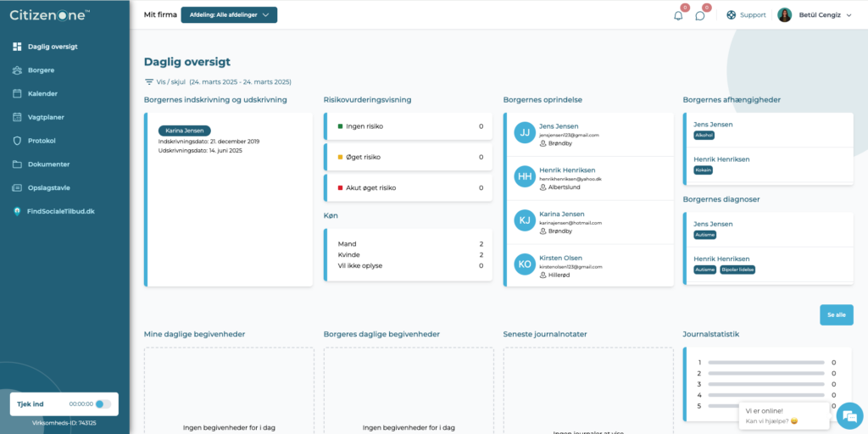Click the JJ avatar for Jens Jensen
868x434 pixels.
click(525, 132)
